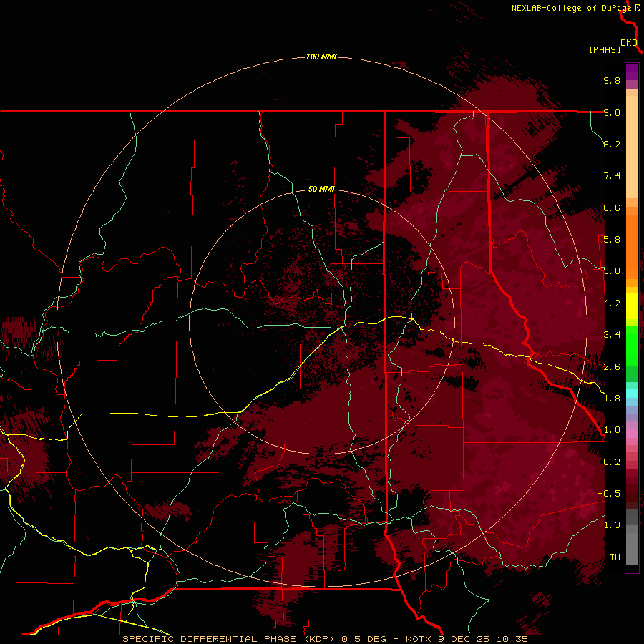
Task: Click the -0.5 value on the color scale
Action: [609, 494]
